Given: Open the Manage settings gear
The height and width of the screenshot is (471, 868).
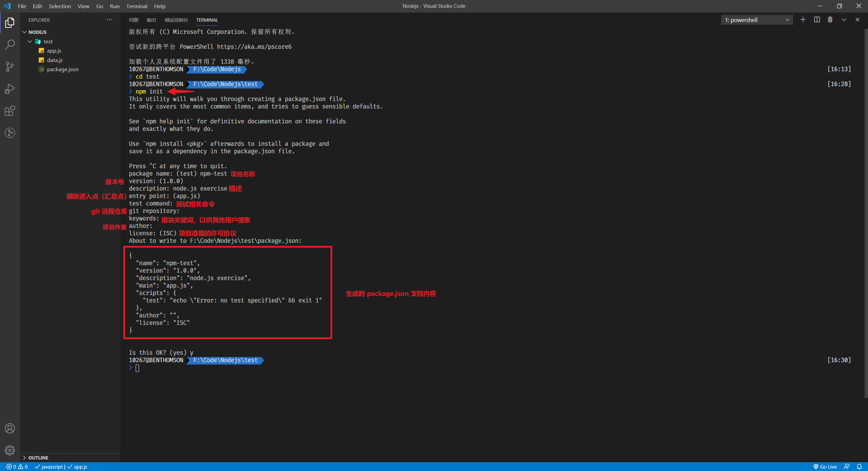Looking at the screenshot, I should click(10, 450).
